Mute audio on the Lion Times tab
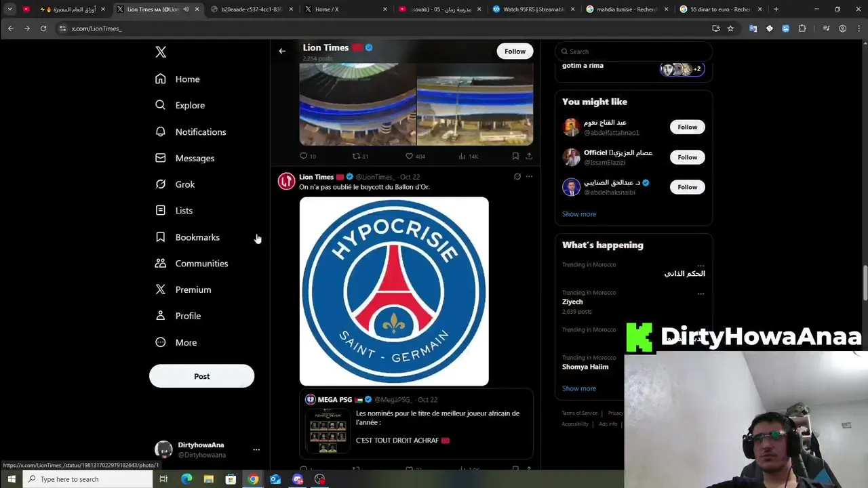This screenshot has width=868, height=488. [x=186, y=9]
